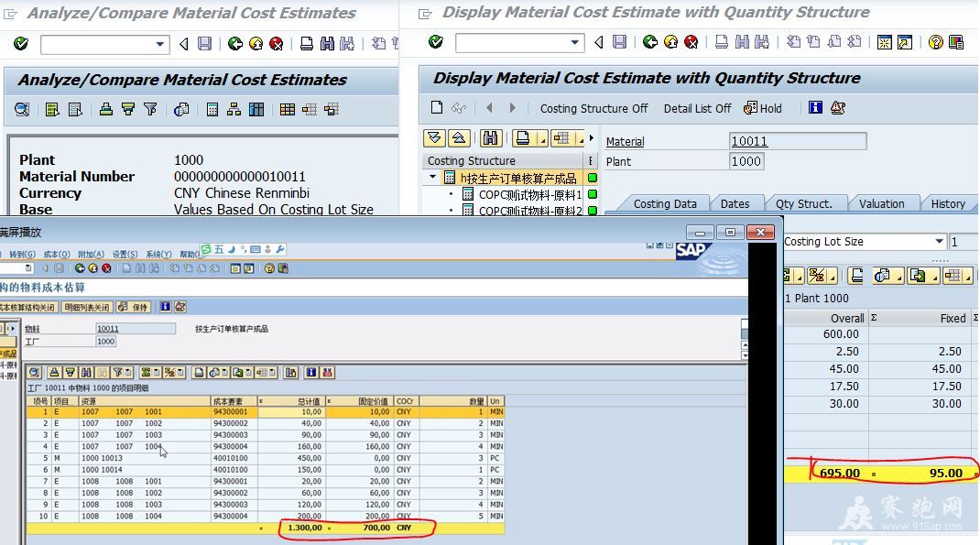Click green checkmark in Display Cost Estimate window
This screenshot has width=980, height=545.
[x=436, y=42]
